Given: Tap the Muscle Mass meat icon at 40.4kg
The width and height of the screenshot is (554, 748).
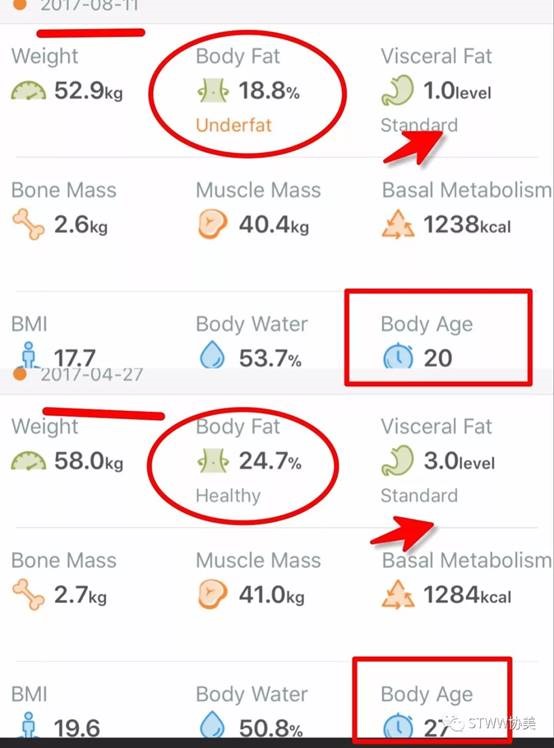Looking at the screenshot, I should (x=212, y=224).
